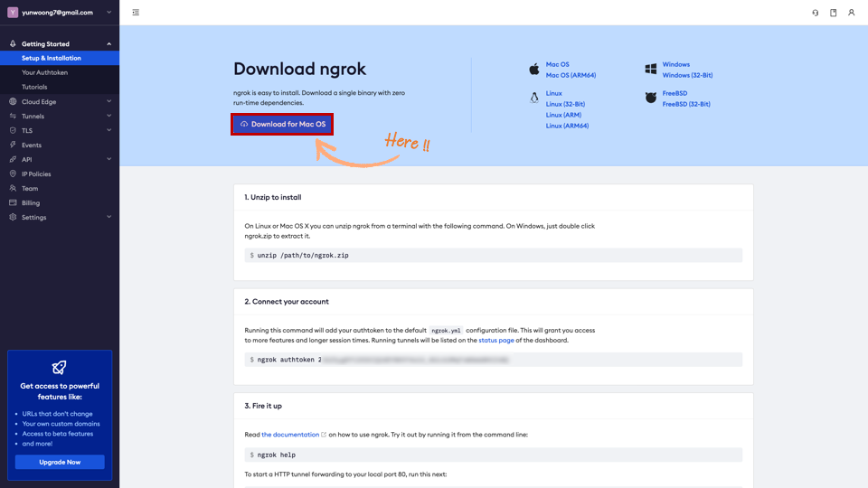Click the 'Download ngrok' title
The width and height of the screenshot is (868, 488).
tap(299, 69)
